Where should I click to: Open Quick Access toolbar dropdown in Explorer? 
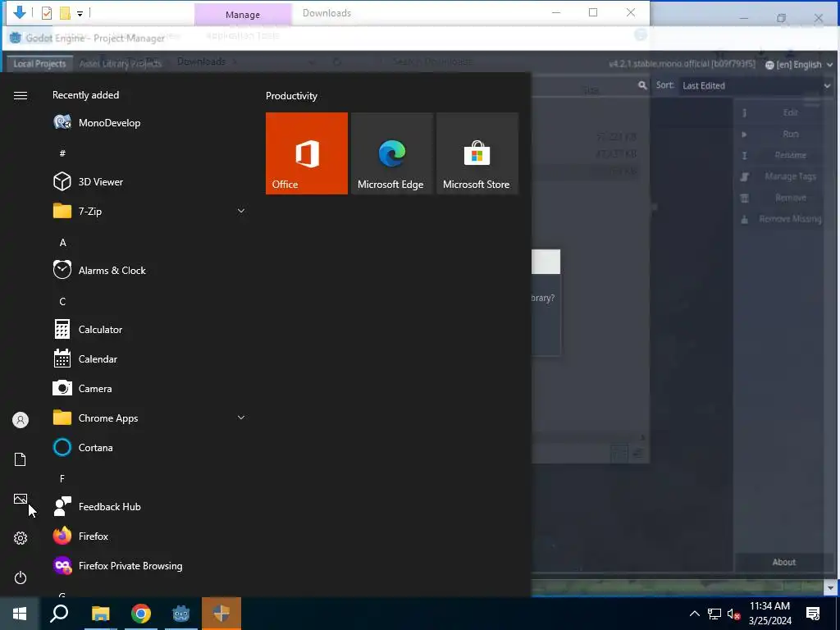click(x=80, y=13)
